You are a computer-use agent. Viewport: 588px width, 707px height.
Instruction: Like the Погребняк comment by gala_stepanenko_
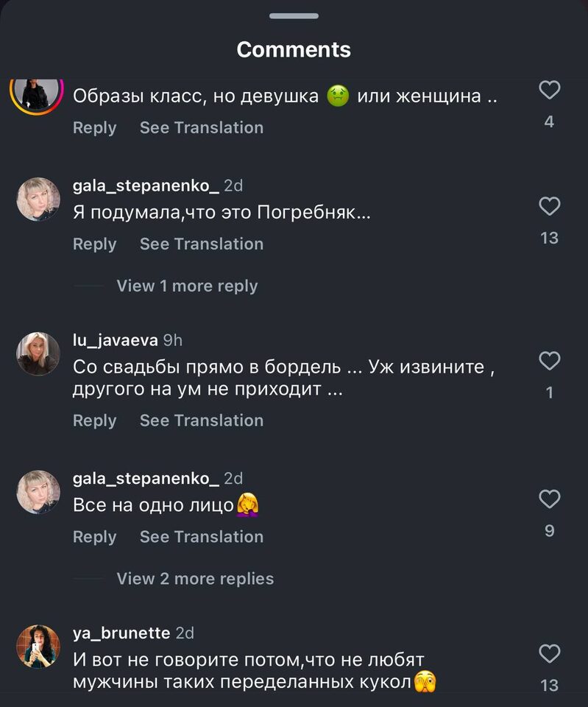550,207
